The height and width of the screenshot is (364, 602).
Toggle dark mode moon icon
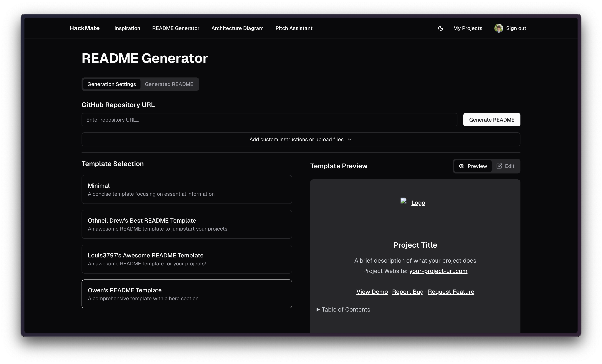point(441,28)
